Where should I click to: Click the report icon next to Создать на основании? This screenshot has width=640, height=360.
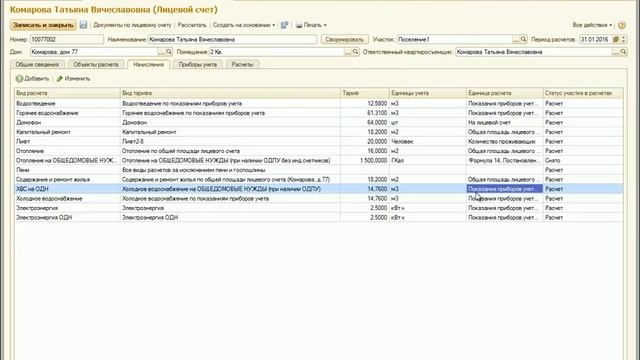point(284,25)
